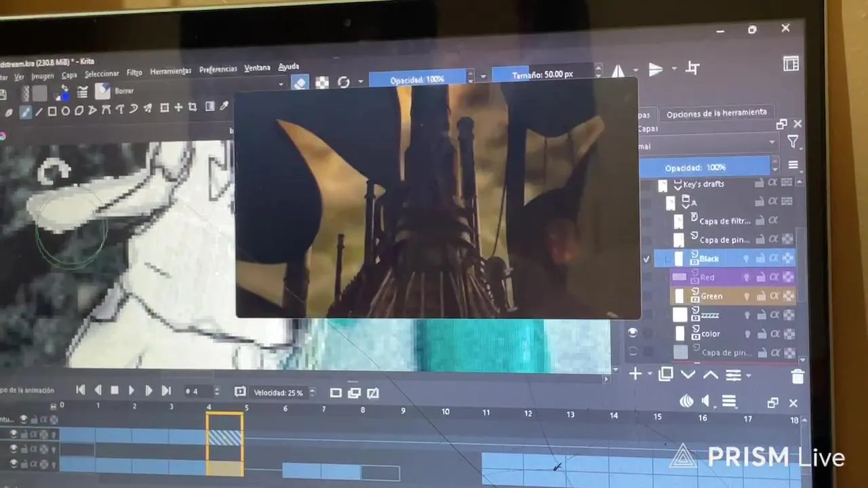Select the Ellipse tool
868x488 pixels.
[x=66, y=111]
